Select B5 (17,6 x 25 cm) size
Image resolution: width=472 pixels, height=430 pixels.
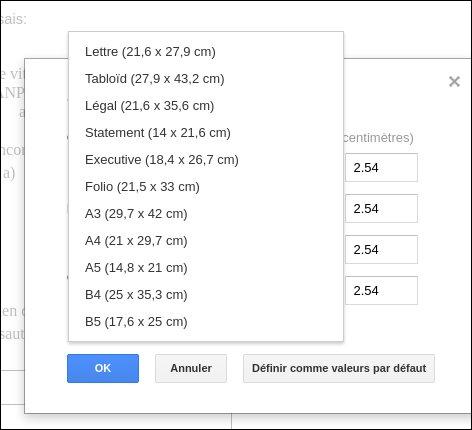pyautogui.click(x=206, y=322)
